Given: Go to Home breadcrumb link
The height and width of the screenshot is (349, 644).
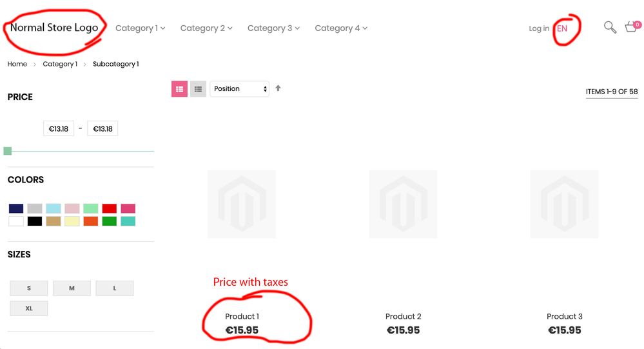Looking at the screenshot, I should tap(17, 64).
